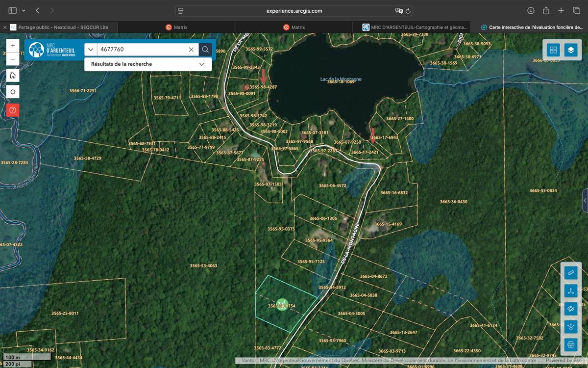Open the measurement ruler tool
Image resolution: width=588 pixels, height=368 pixels.
tap(571, 273)
